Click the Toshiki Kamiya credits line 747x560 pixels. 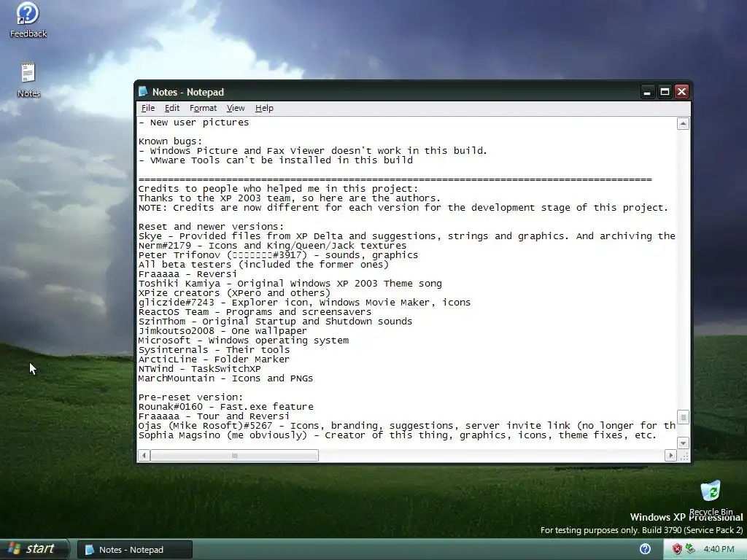tap(290, 284)
